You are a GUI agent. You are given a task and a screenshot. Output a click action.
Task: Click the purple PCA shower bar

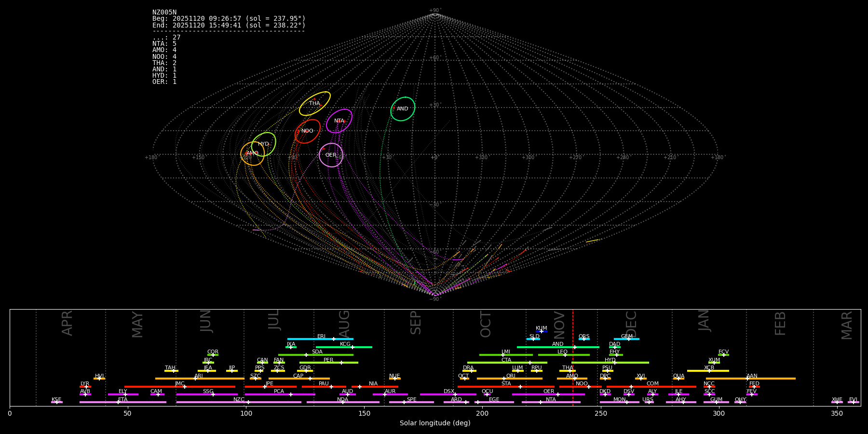point(280,394)
